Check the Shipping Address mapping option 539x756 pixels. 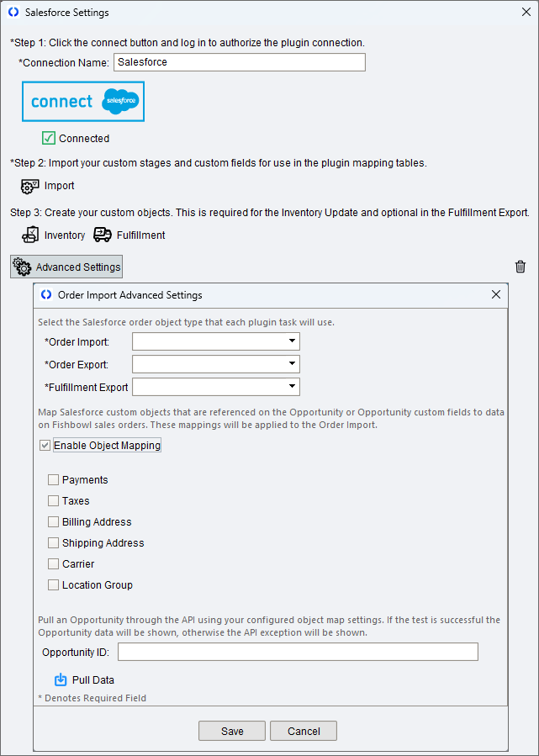52,542
